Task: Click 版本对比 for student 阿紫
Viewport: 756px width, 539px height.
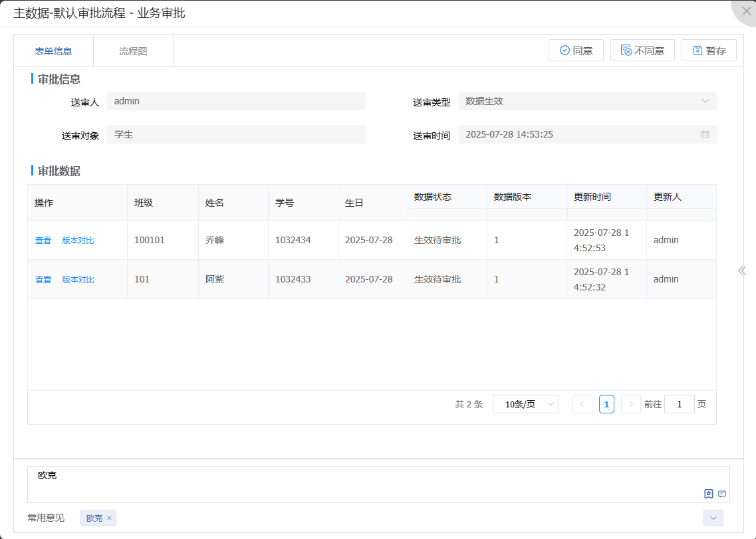Action: (x=78, y=280)
